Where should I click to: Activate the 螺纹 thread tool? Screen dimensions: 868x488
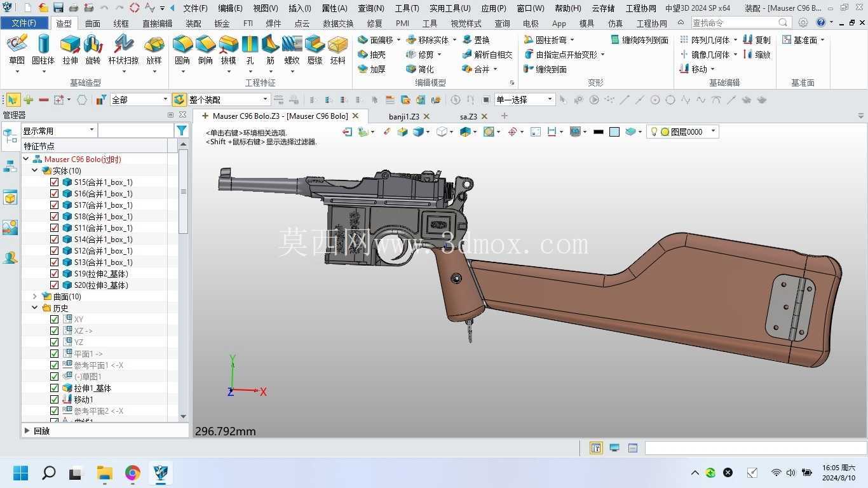tap(292, 50)
